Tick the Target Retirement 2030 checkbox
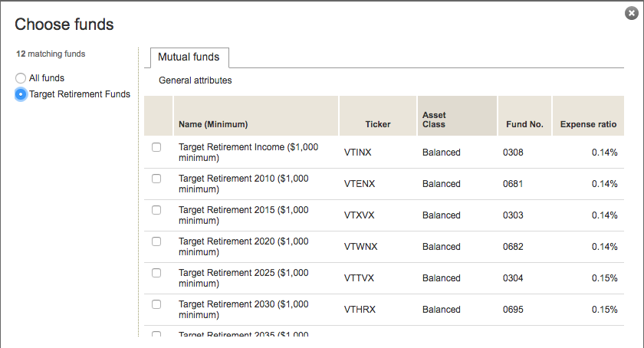Image resolution: width=644 pixels, height=348 pixels. tap(156, 304)
